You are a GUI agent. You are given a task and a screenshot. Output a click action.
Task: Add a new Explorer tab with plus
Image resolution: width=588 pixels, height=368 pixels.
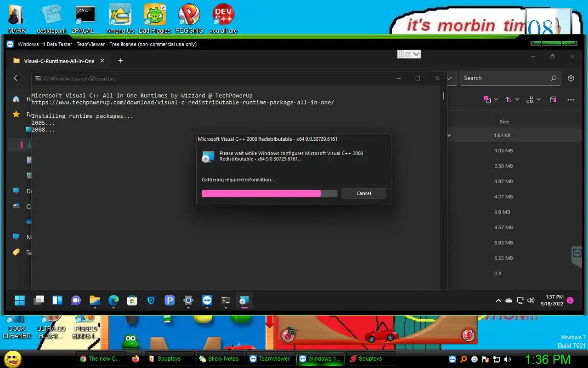[120, 61]
